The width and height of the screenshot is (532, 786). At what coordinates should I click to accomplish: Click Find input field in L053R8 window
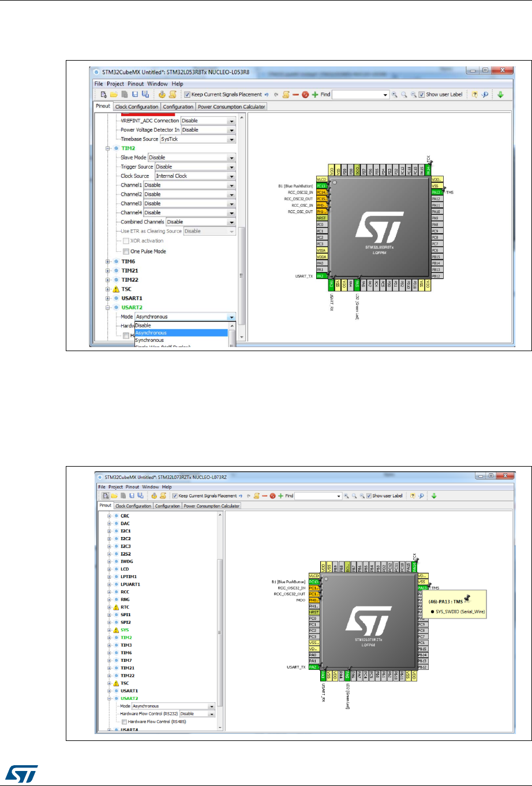[x=361, y=94]
